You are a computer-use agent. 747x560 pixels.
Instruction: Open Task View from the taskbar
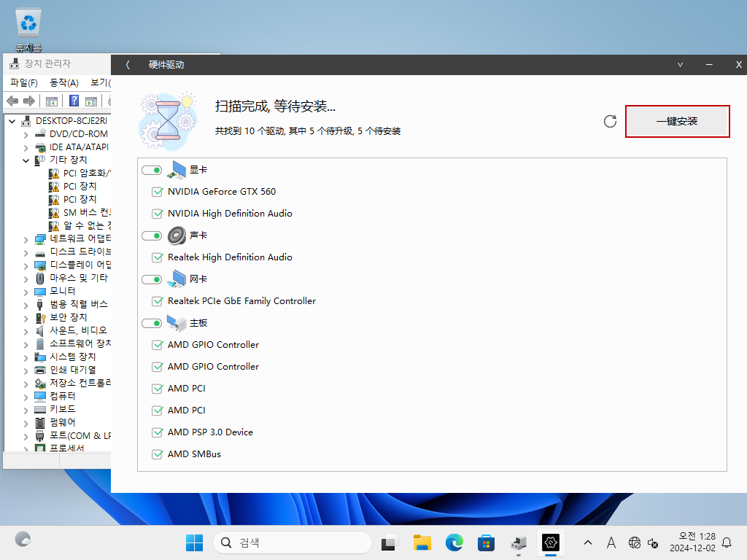390,542
